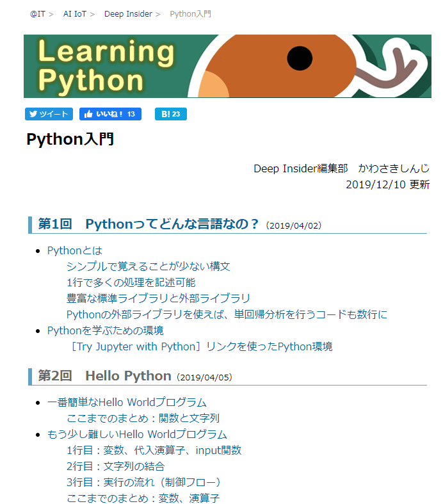The height and width of the screenshot is (504, 443).
Task: Click the Try Jupyter with Python link
Action: [199, 346]
